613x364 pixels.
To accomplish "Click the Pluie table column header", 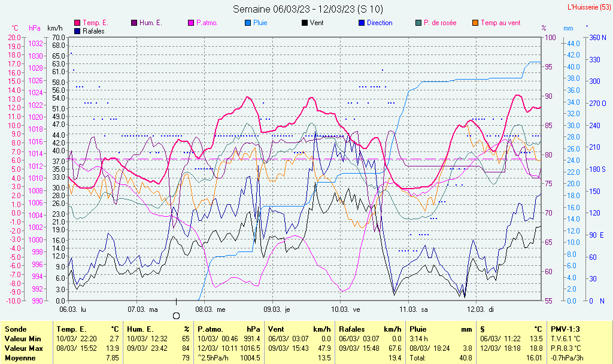I will tap(418, 329).
